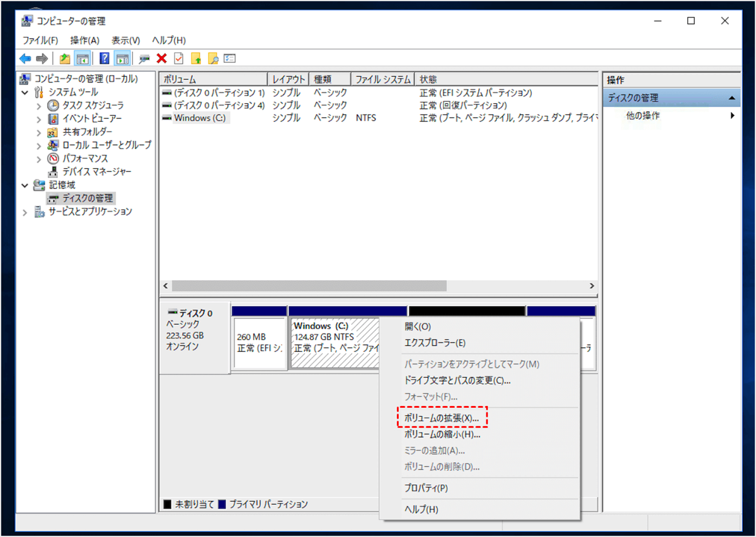Click the folder with magnifier toolbar icon
This screenshot has width=756, height=537.
click(x=213, y=59)
